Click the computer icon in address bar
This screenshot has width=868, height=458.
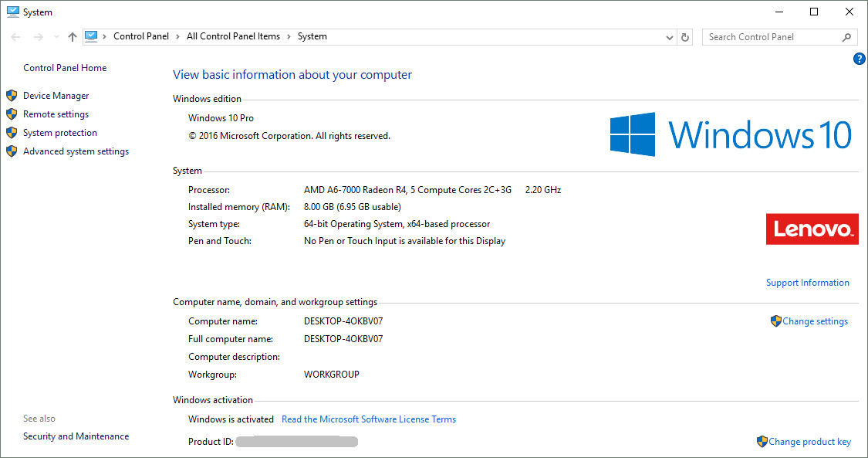coord(91,36)
